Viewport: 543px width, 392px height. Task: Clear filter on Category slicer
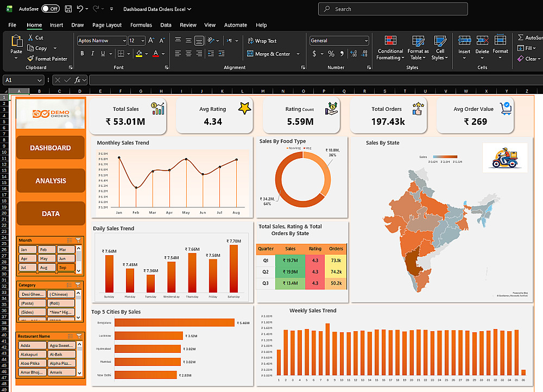(x=78, y=284)
